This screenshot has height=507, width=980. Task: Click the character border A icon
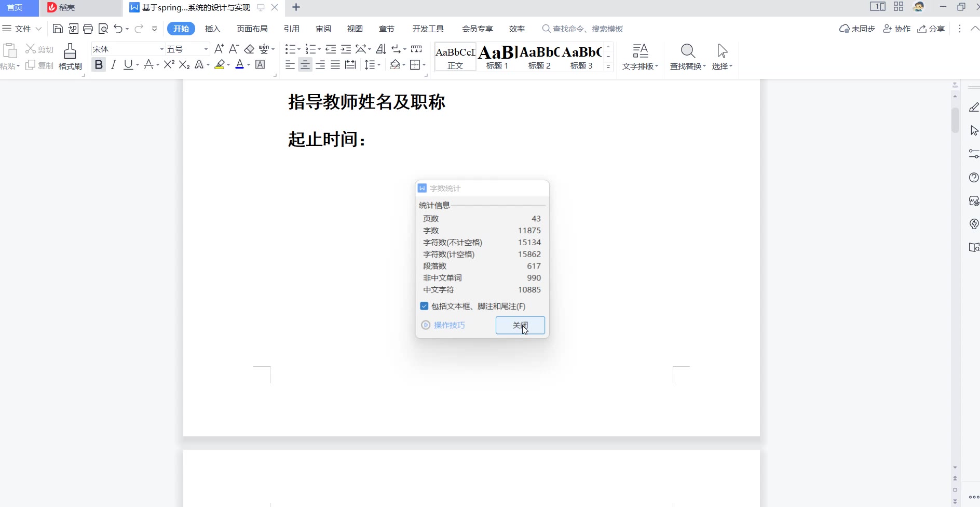pyautogui.click(x=261, y=64)
